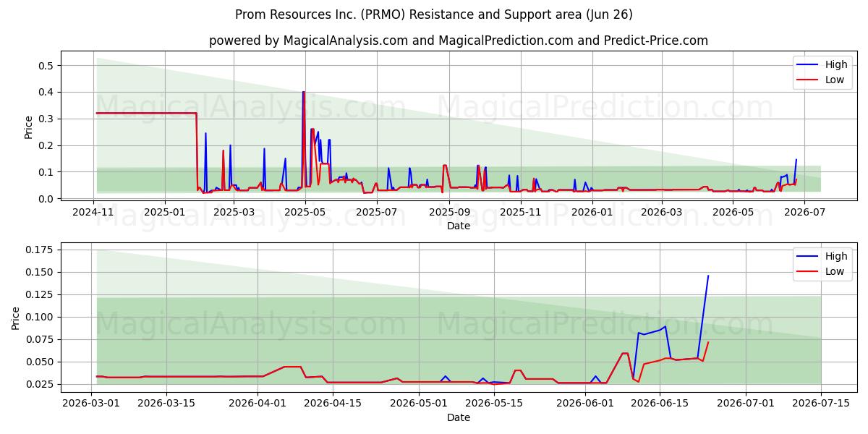
Task: Click the '0.025' y-axis tick in bottom chart
Action: (41, 385)
